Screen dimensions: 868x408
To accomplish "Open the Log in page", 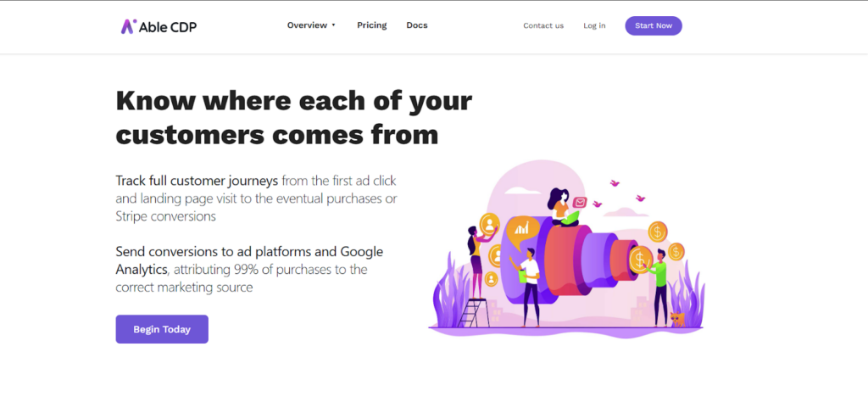I will (x=594, y=25).
